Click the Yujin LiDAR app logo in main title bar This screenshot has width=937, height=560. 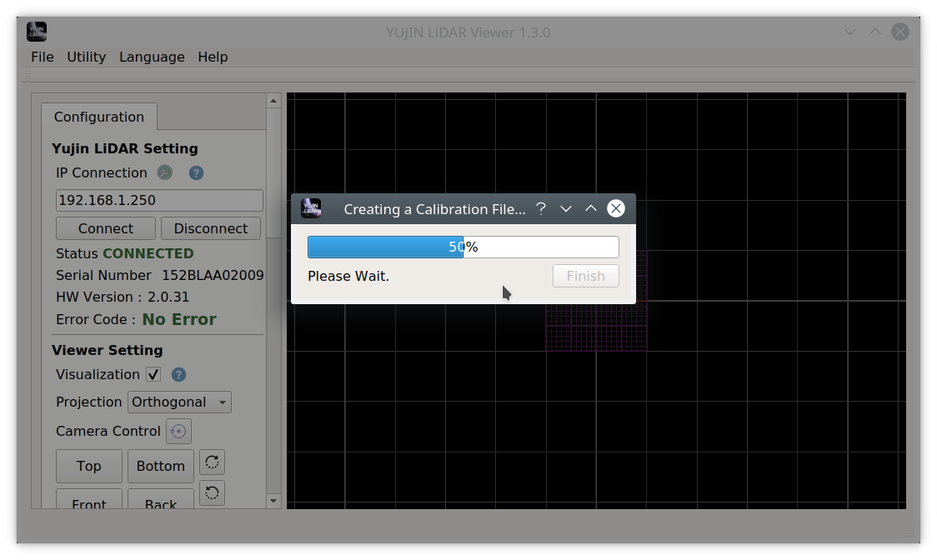pyautogui.click(x=37, y=32)
